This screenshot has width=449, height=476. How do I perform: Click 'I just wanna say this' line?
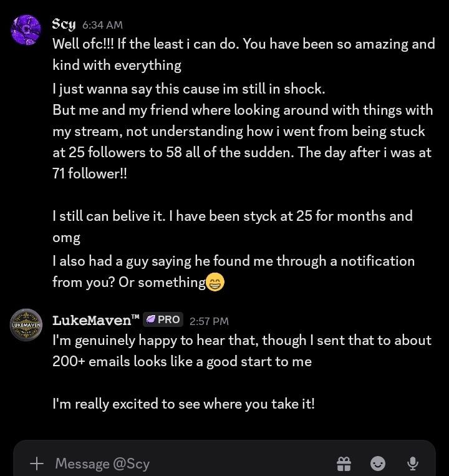click(x=189, y=89)
